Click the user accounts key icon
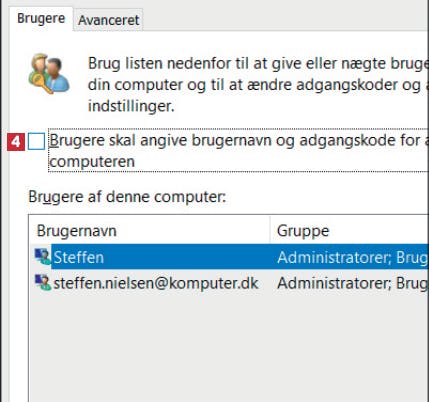The image size is (429, 402). tap(49, 74)
